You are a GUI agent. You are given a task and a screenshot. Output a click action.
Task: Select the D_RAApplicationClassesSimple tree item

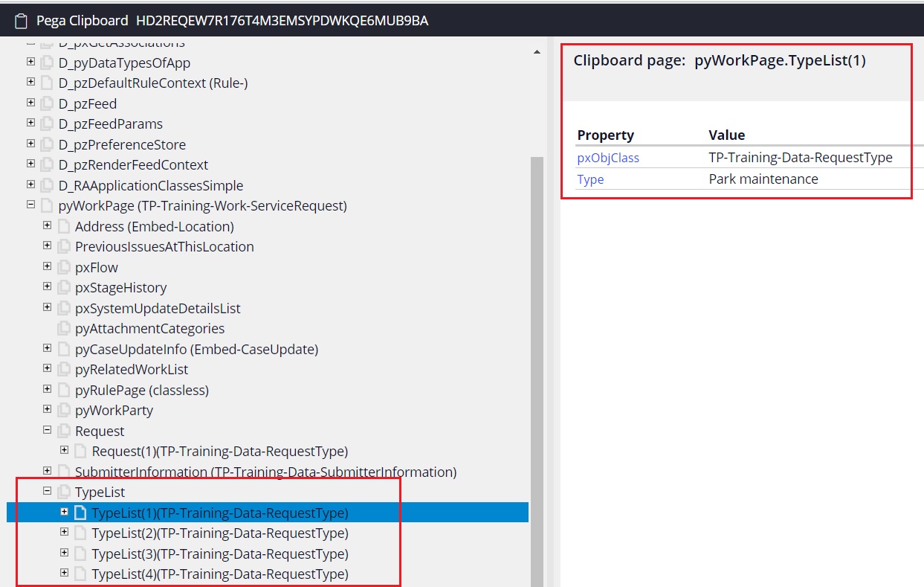click(151, 185)
